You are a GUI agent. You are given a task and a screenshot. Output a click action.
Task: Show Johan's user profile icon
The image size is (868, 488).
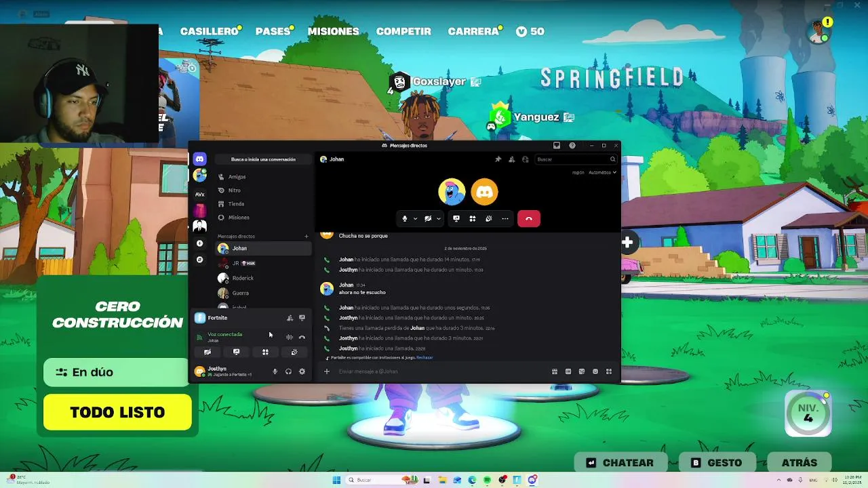[x=525, y=159]
